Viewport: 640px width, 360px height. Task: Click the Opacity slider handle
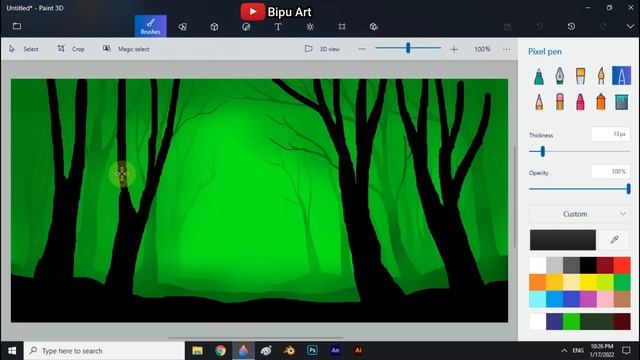(629, 189)
